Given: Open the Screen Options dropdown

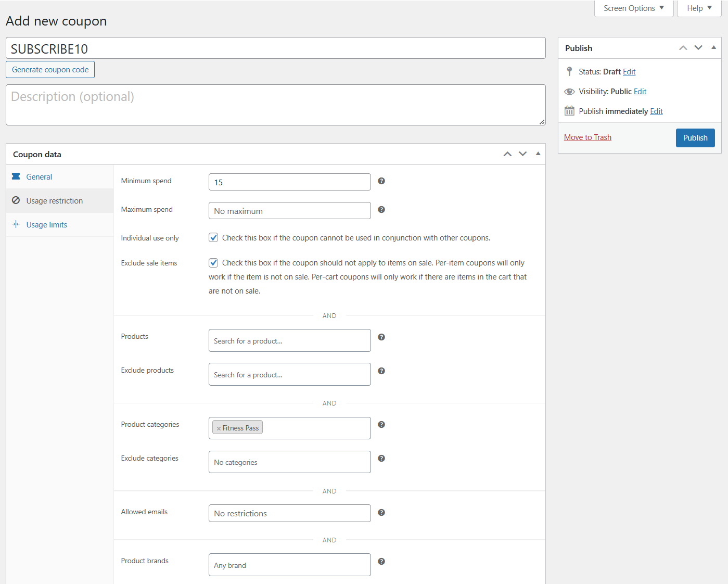Looking at the screenshot, I should 633,8.
